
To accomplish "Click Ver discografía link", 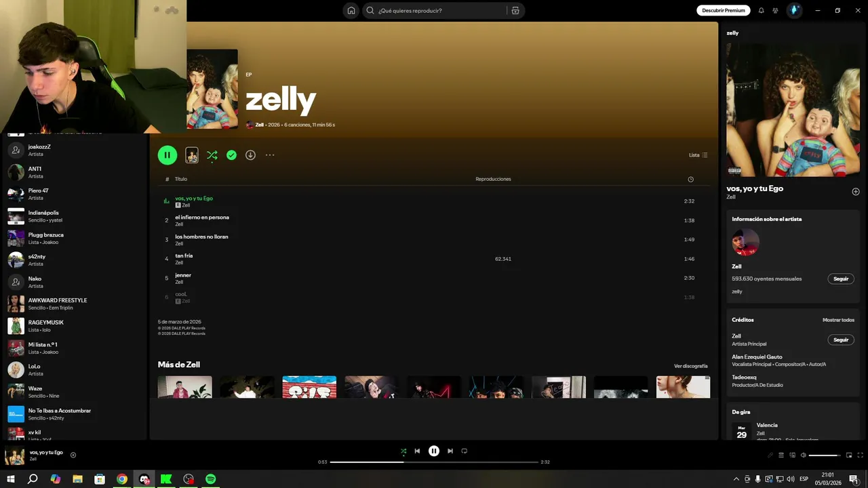I will (x=690, y=366).
